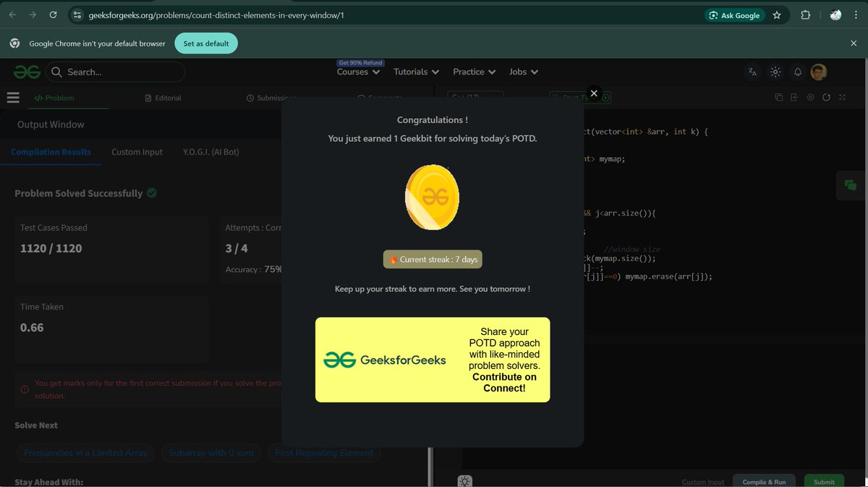Select Custom Input tab in Output Window

click(137, 152)
